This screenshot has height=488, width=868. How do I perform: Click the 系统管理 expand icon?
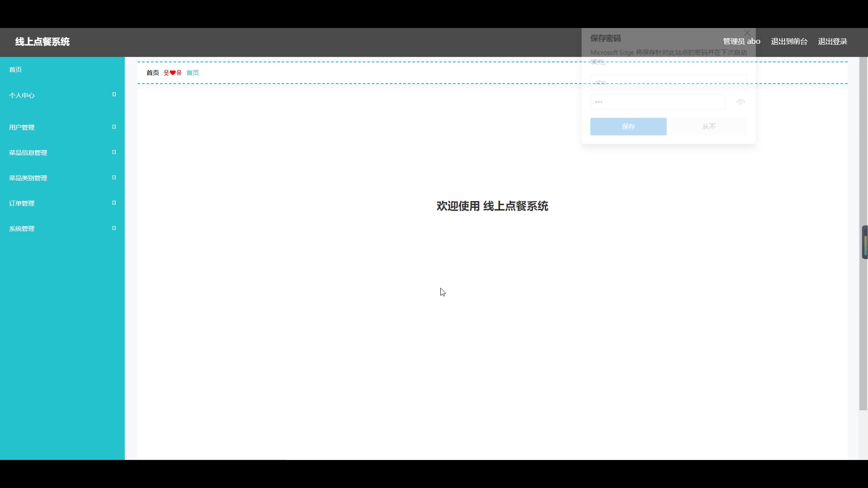click(114, 228)
